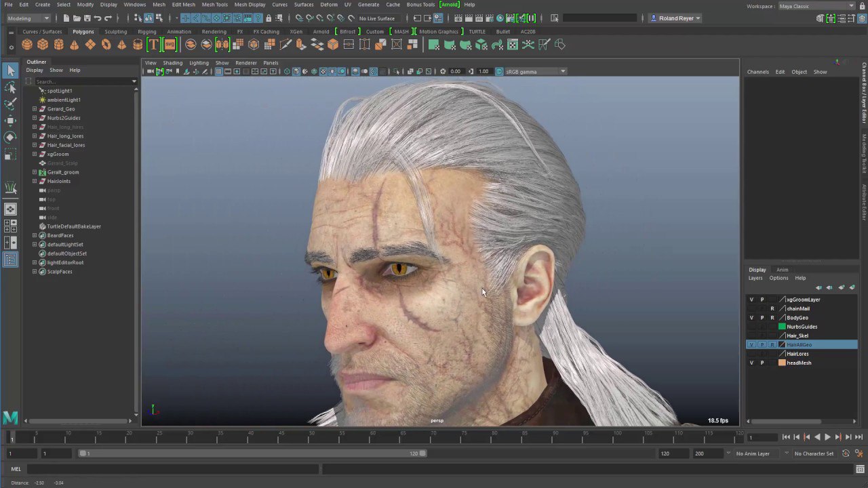
Task: Activate the Select tool in toolbox
Action: pyautogui.click(x=10, y=70)
